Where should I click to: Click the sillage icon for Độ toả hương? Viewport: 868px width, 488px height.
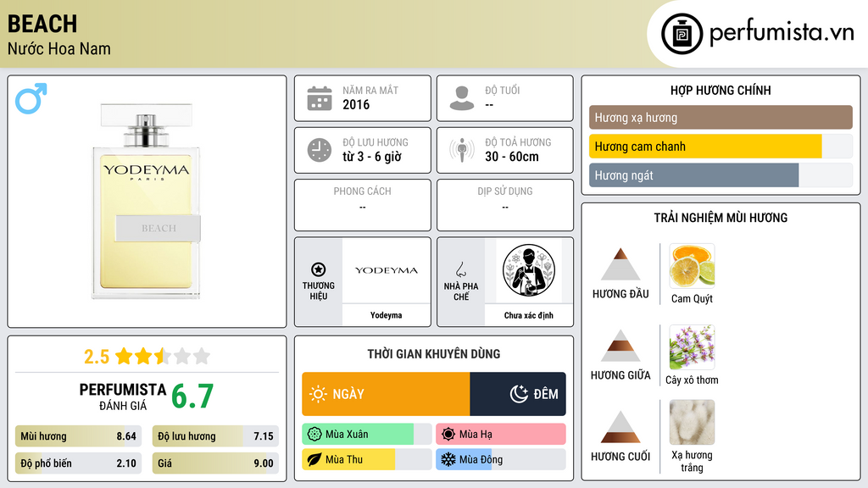[462, 150]
